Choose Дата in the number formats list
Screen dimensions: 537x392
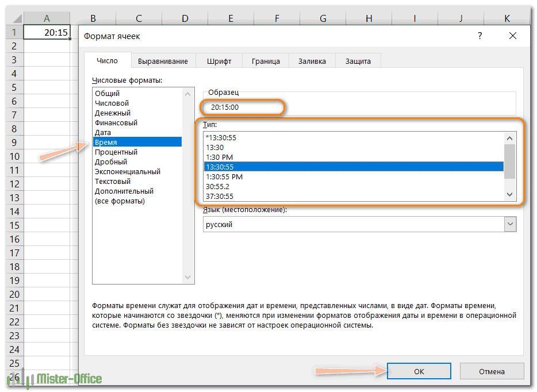click(103, 132)
